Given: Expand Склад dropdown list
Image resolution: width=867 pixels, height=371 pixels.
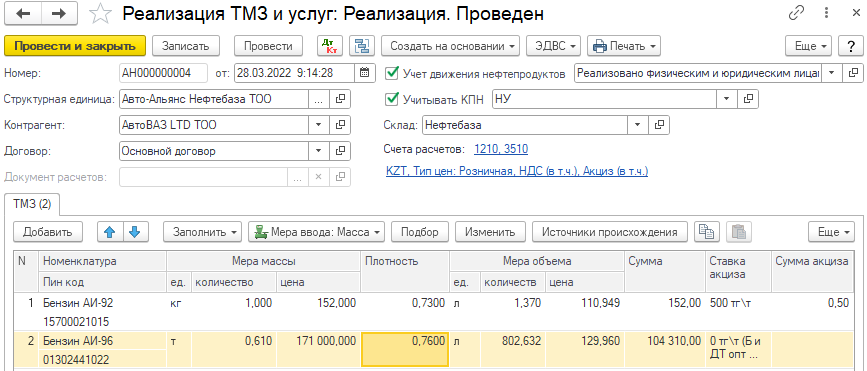Looking at the screenshot, I should point(637,125).
